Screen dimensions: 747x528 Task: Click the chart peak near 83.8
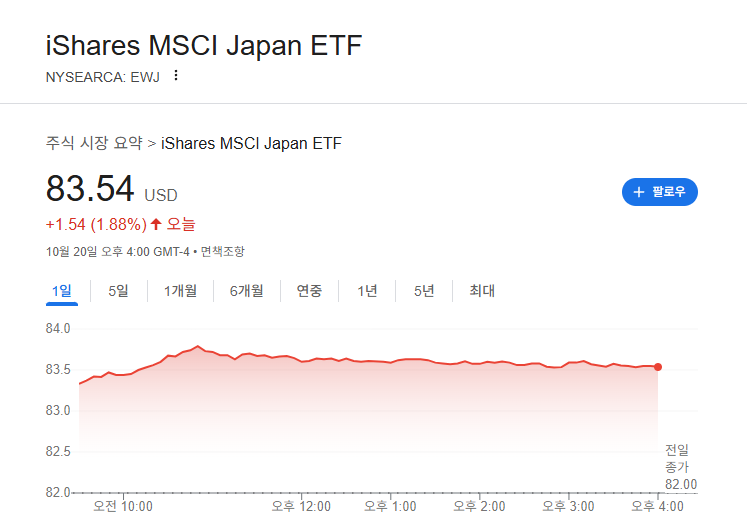pyautogui.click(x=198, y=346)
